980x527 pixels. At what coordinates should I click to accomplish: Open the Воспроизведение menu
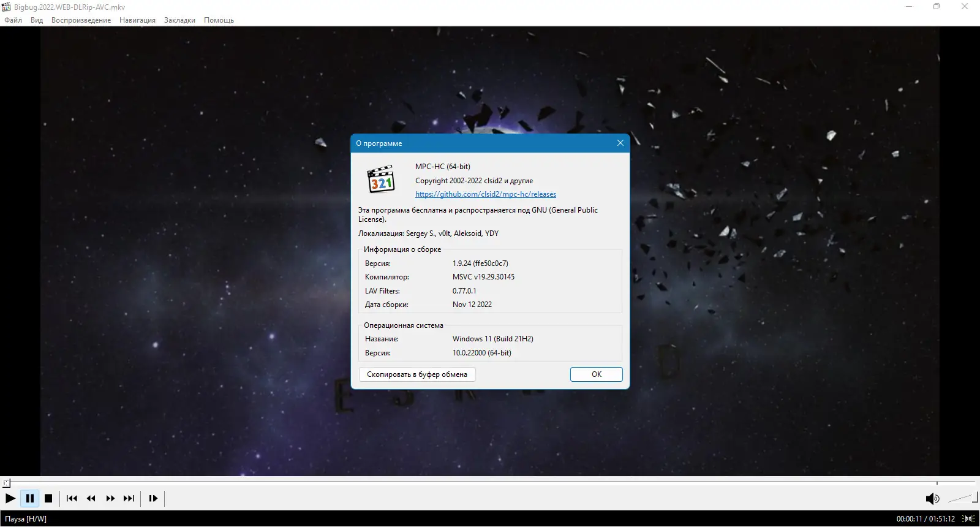[x=81, y=20]
